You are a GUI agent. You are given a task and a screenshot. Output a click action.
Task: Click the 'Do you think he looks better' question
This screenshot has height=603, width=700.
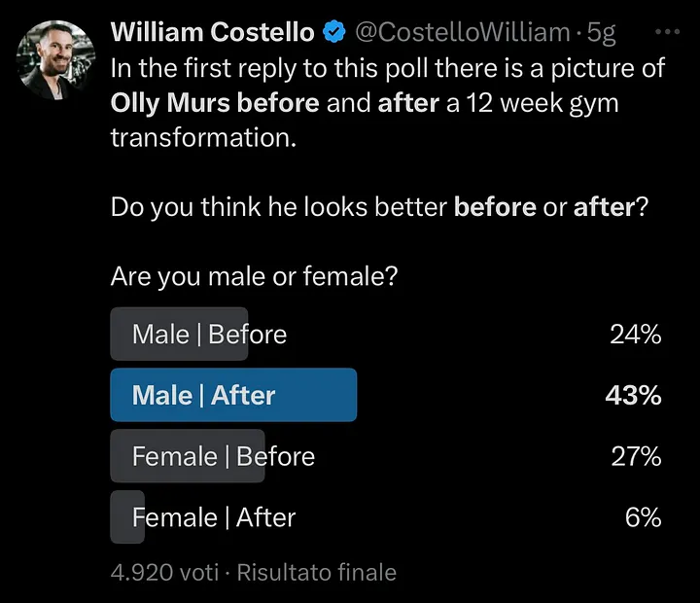click(x=379, y=207)
